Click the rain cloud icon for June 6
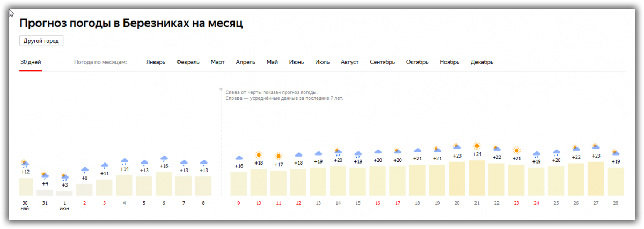The image size is (644, 229). tap(164, 159)
